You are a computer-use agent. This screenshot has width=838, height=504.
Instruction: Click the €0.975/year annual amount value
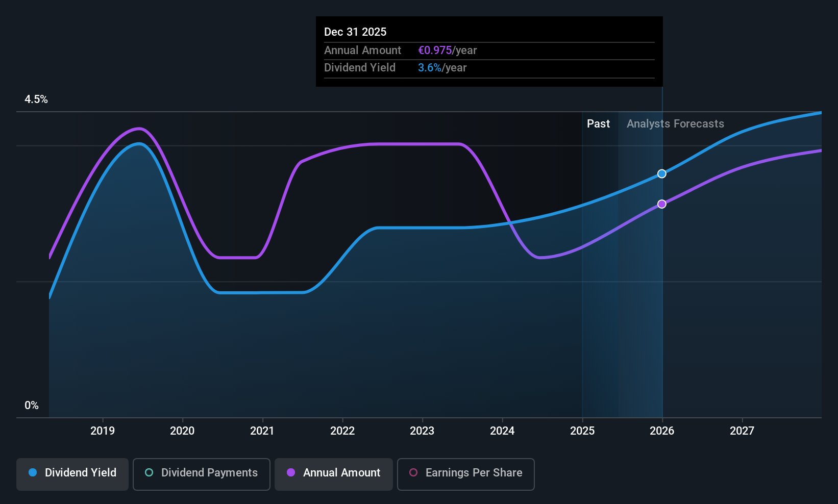click(448, 51)
